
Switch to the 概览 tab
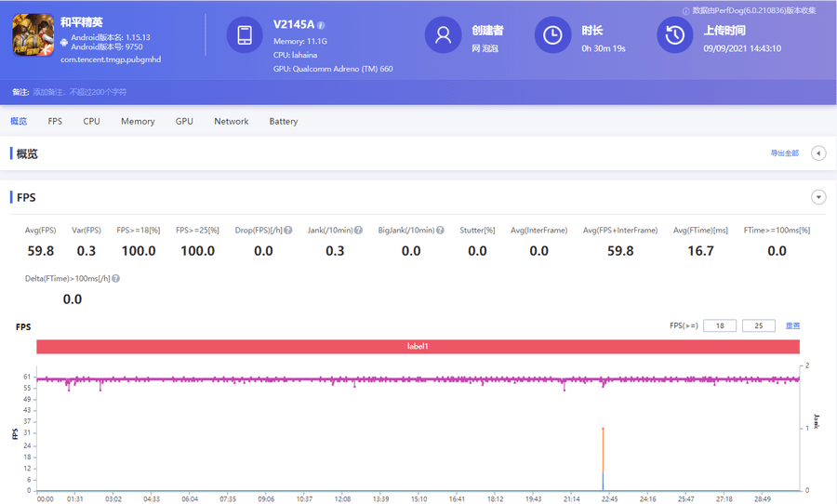pos(19,121)
